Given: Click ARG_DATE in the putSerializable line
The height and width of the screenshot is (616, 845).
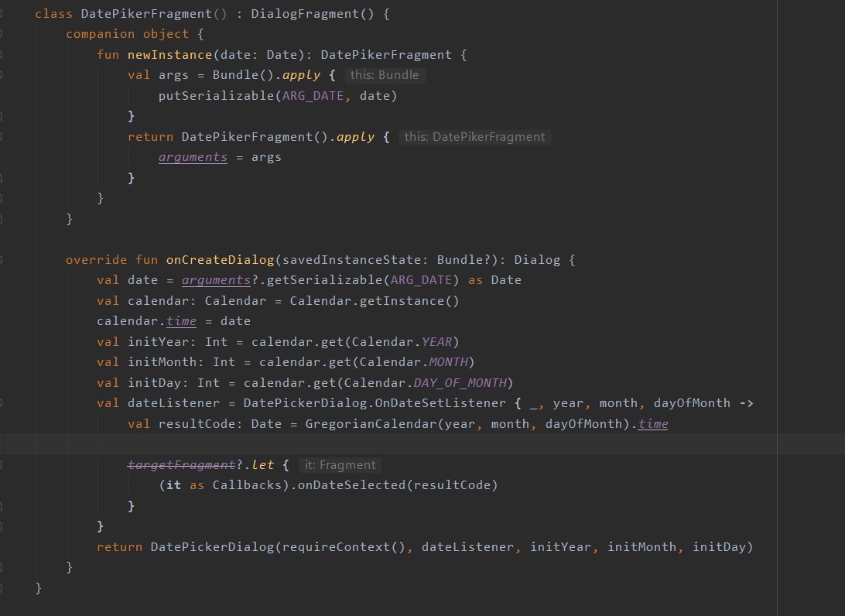Looking at the screenshot, I should click(313, 95).
